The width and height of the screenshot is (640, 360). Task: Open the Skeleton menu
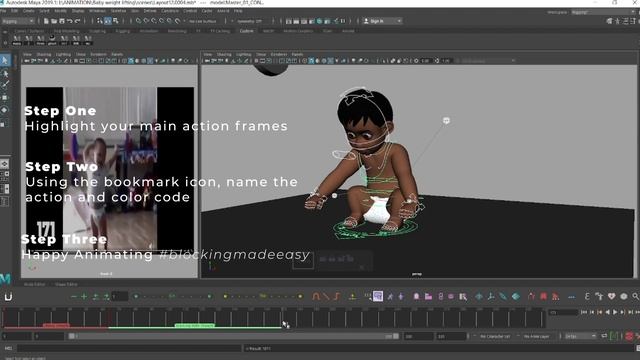click(118, 11)
